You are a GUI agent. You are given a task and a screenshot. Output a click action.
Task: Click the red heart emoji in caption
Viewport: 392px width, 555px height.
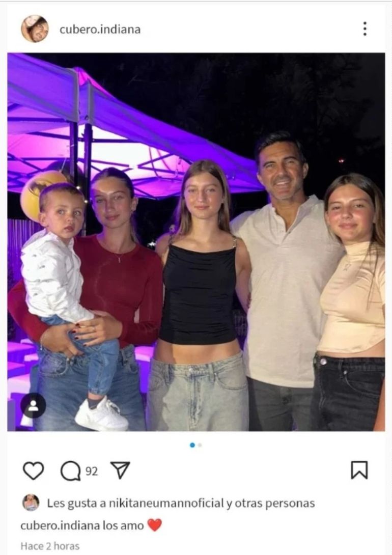pos(154,525)
